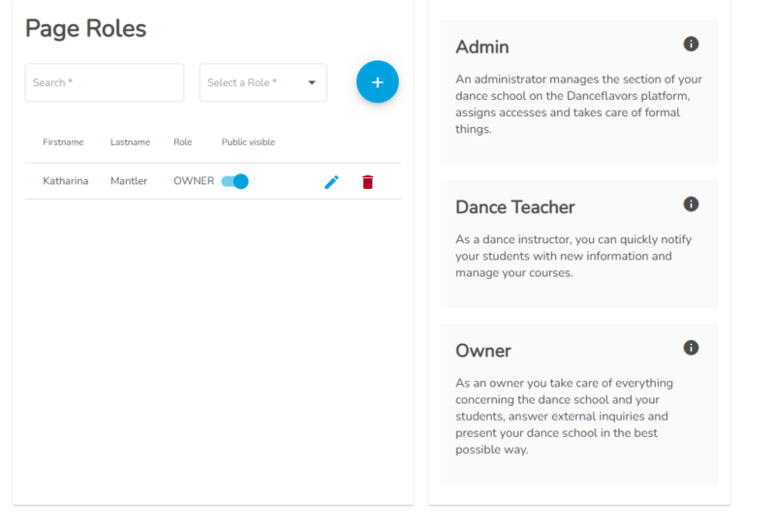The width and height of the screenshot is (775, 532).
Task: Click the dropdown arrow in role selector
Action: point(312,82)
